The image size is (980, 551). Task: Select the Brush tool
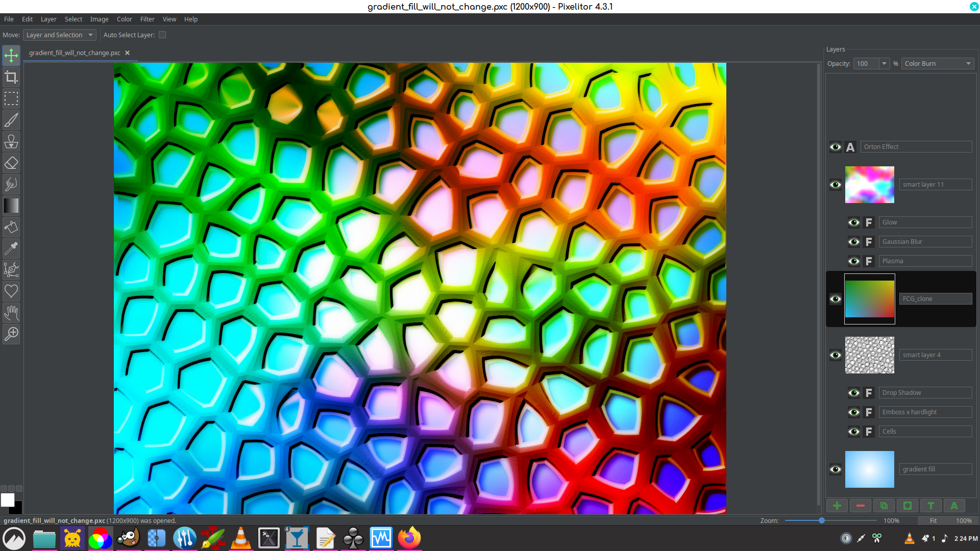[11, 120]
